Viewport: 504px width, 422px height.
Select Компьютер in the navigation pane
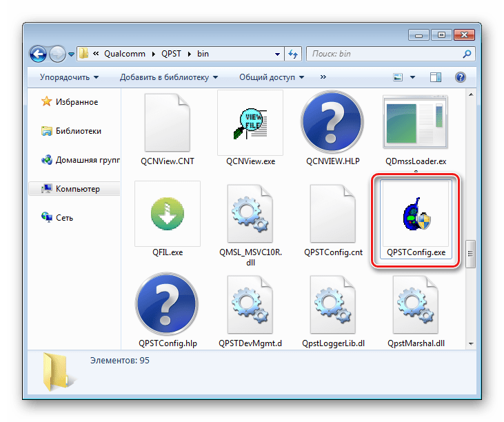[x=74, y=189]
